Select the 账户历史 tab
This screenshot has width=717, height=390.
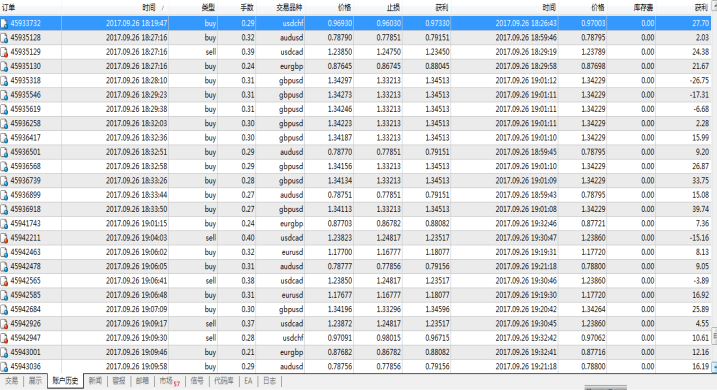(x=65, y=381)
